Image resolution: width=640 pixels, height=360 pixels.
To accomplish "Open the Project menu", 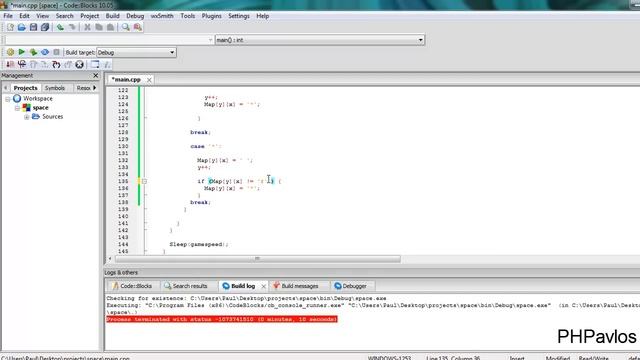I will point(89,16).
